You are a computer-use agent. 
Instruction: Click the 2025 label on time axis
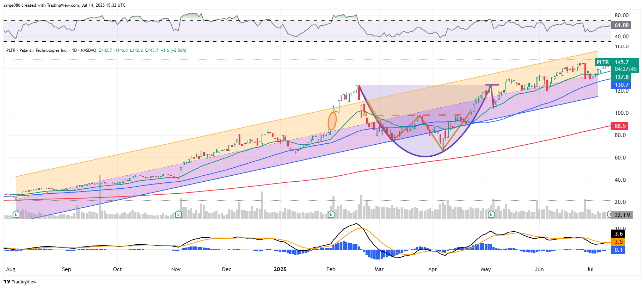(x=280, y=269)
